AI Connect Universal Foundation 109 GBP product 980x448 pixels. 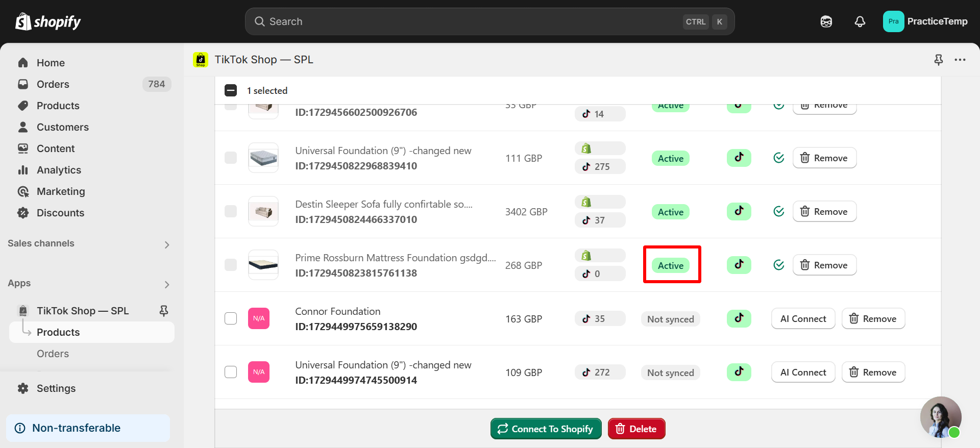click(803, 372)
